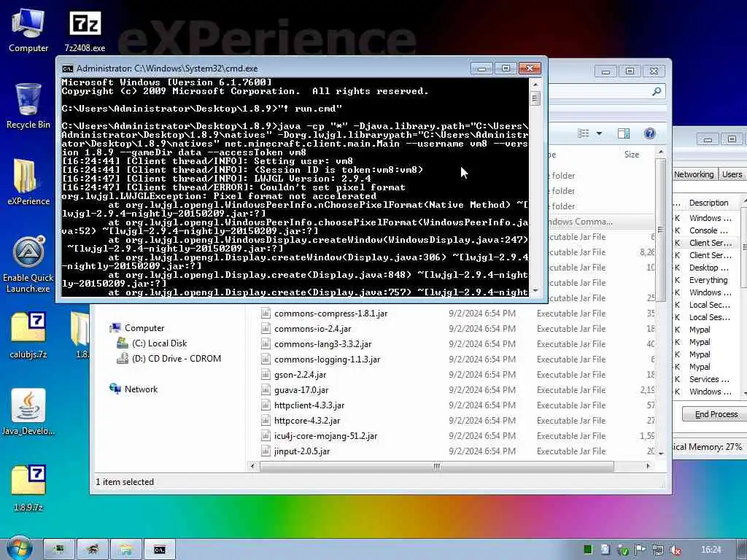The image size is (747, 560).
Task: Select commons-lang3-3.3.2.jar file
Action: (x=322, y=344)
